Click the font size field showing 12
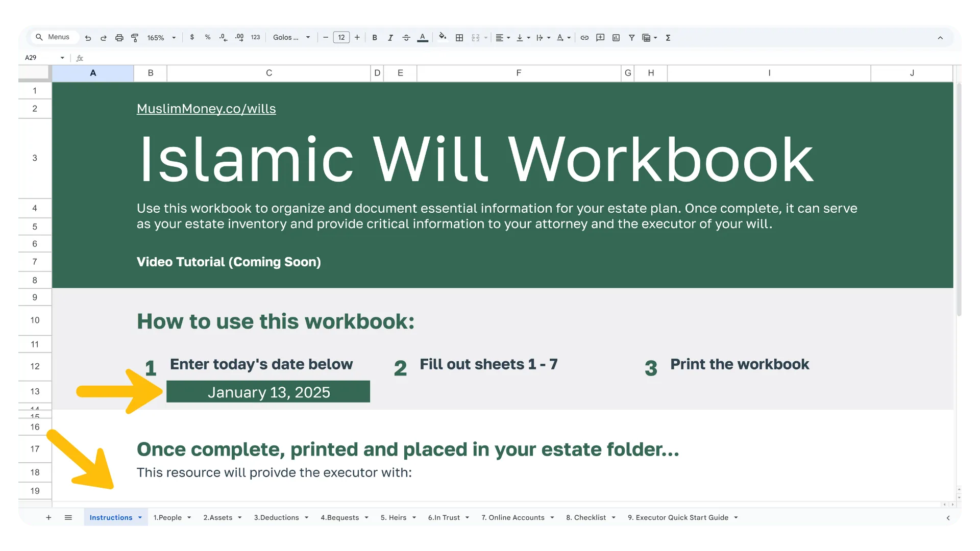Image resolution: width=980 pixels, height=551 pixels. pyautogui.click(x=341, y=37)
